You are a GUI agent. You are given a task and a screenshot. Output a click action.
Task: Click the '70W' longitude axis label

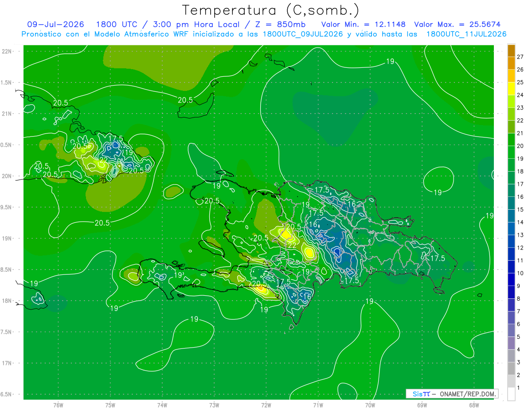[370, 405]
